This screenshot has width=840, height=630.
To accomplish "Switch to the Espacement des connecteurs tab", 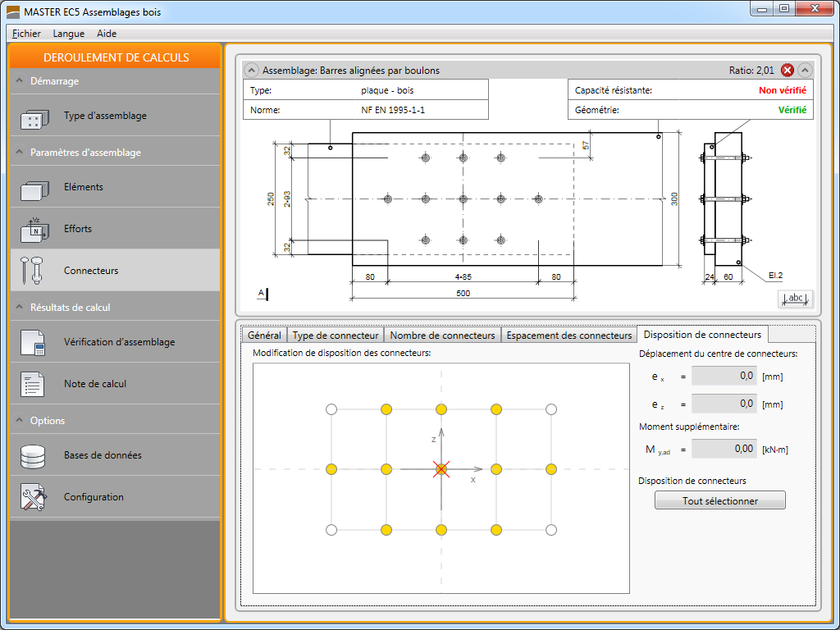I will point(569,336).
